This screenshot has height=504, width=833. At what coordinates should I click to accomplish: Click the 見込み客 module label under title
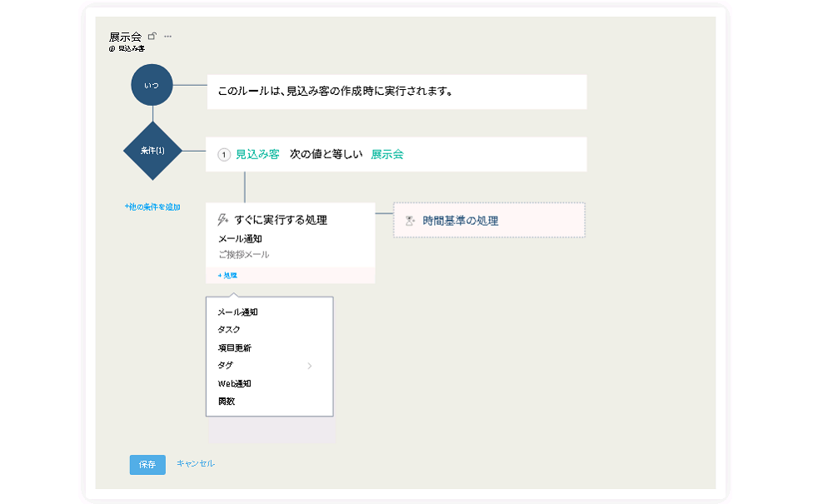pyautogui.click(x=132, y=49)
